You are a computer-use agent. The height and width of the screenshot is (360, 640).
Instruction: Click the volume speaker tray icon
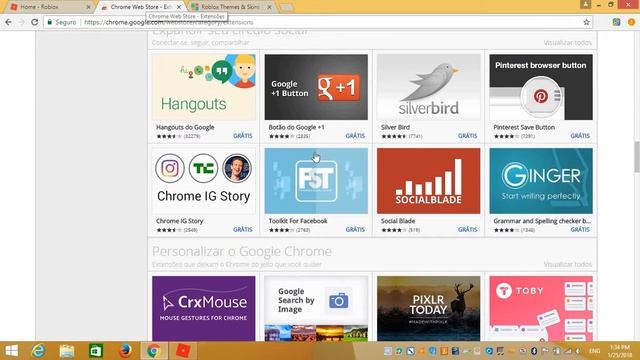(x=578, y=351)
